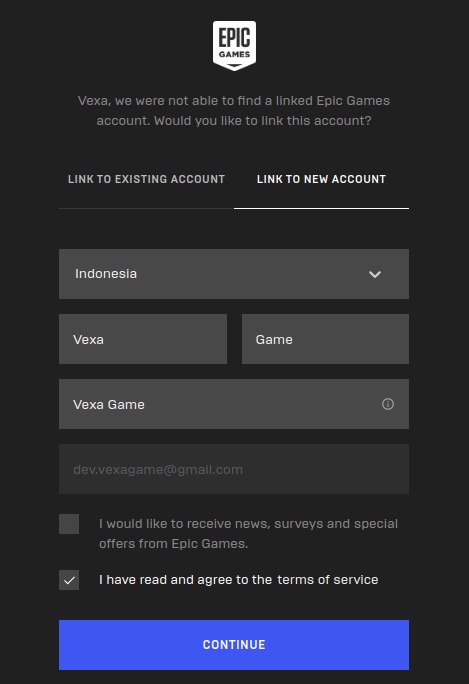Click the receive news and surveys label text

(x=248, y=534)
